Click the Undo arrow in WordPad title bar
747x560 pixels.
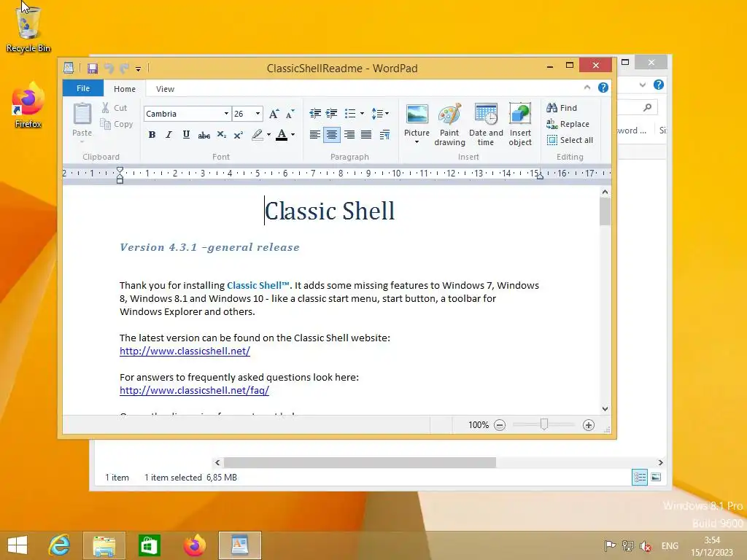109,68
